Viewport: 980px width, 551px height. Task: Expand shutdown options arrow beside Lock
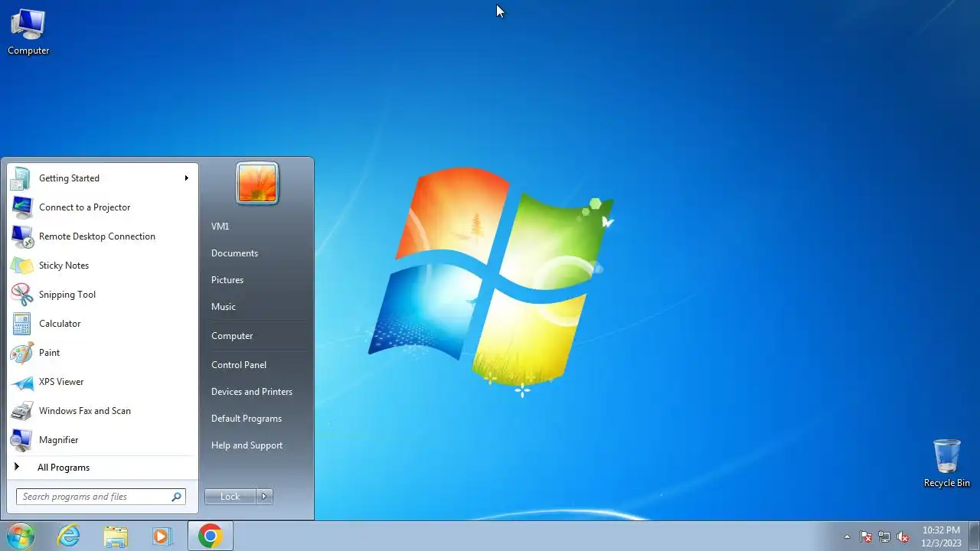[264, 497]
